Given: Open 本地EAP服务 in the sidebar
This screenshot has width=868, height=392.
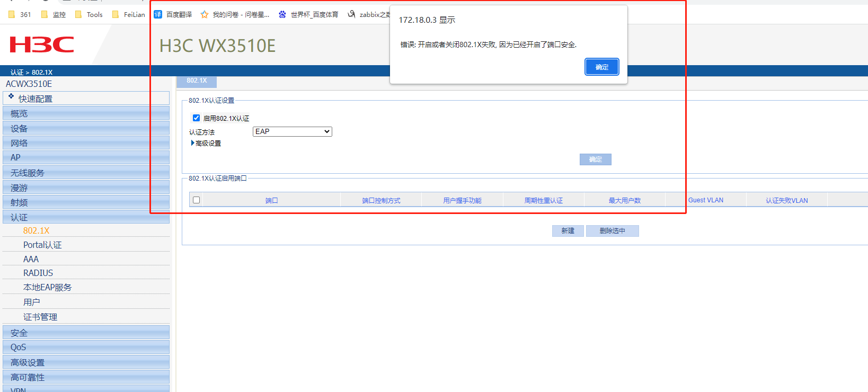Looking at the screenshot, I should coord(47,287).
